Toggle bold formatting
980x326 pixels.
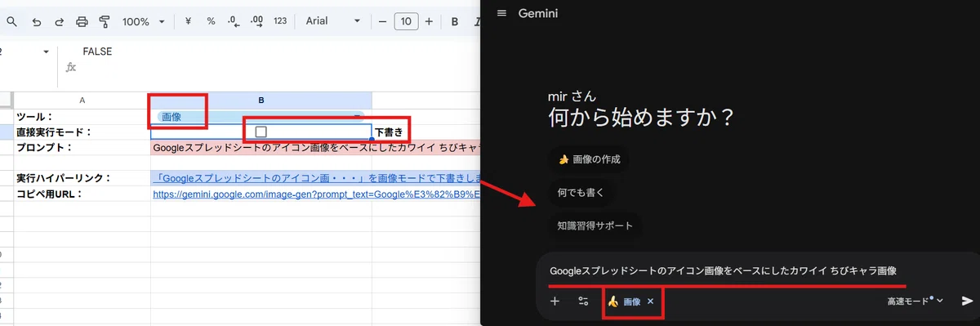pyautogui.click(x=455, y=21)
